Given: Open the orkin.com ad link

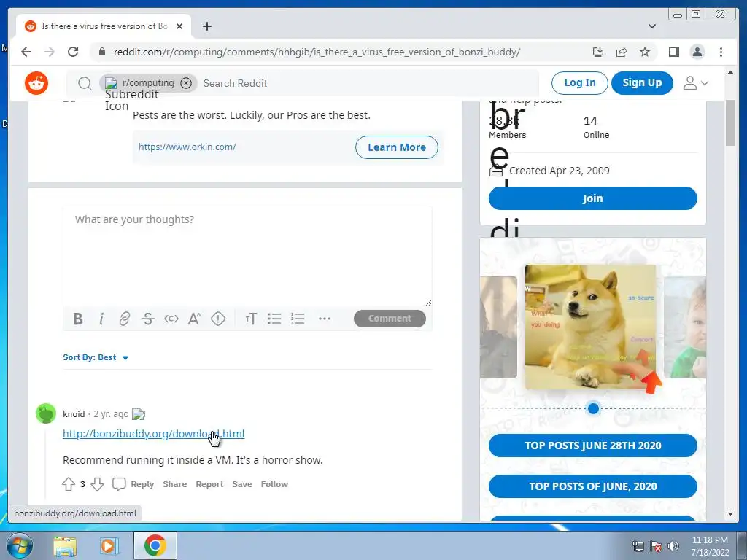Looking at the screenshot, I should [x=187, y=147].
